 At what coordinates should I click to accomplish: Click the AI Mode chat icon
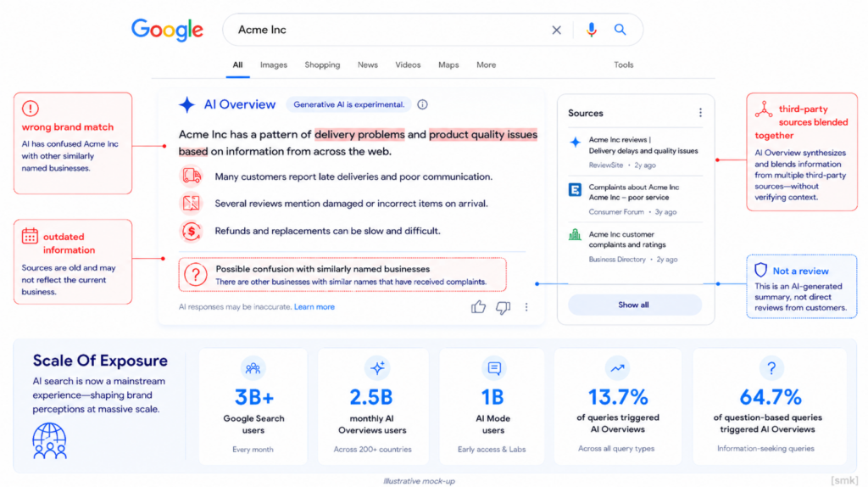tap(494, 368)
